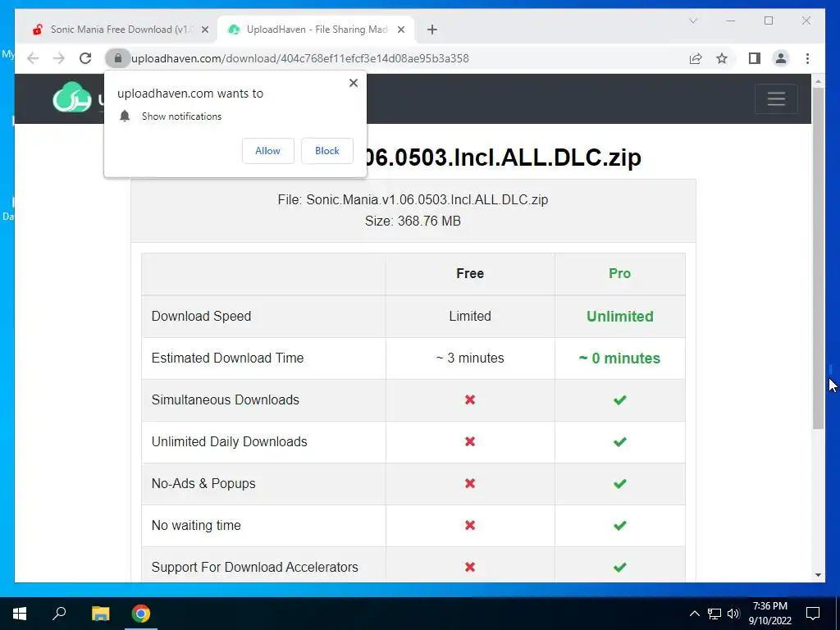840x630 pixels.
Task: Click green check for No-Ads & Popups
Action: 620,484
